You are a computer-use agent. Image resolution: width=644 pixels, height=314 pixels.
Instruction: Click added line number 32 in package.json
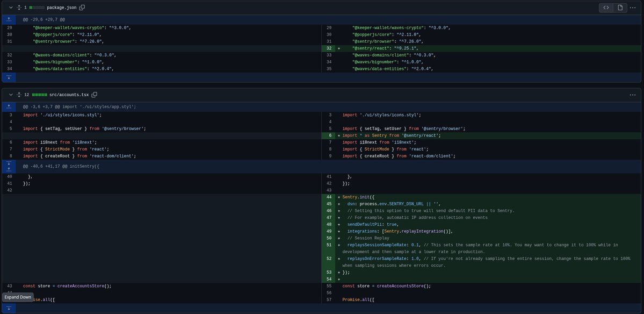point(329,48)
